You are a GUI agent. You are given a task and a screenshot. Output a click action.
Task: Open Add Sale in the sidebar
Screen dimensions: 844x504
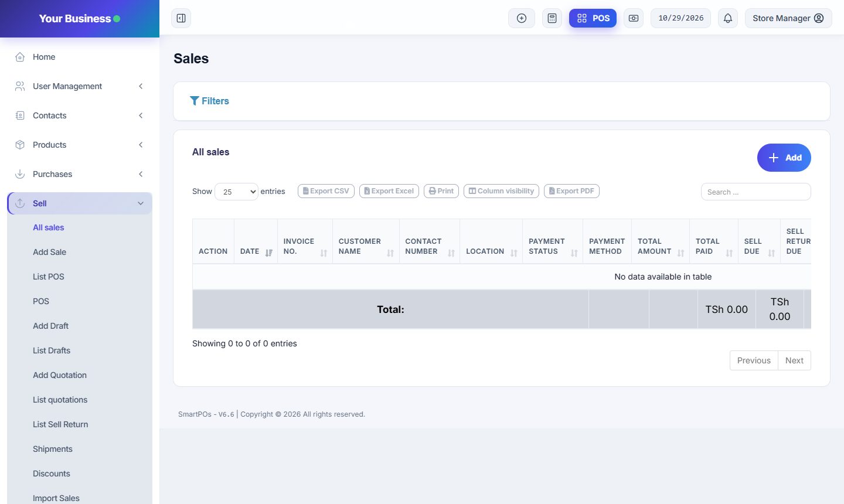coord(49,252)
